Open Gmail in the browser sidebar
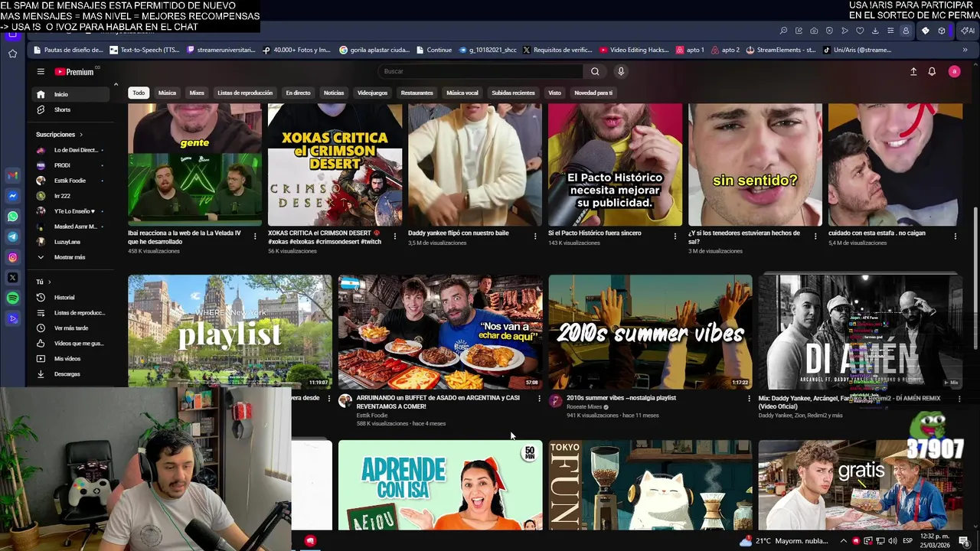Image resolution: width=980 pixels, height=551 pixels. point(12,175)
